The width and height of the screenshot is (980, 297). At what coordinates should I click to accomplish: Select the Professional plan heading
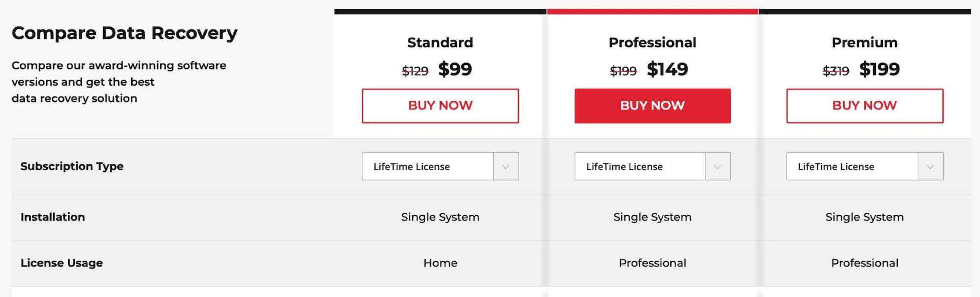(652, 42)
